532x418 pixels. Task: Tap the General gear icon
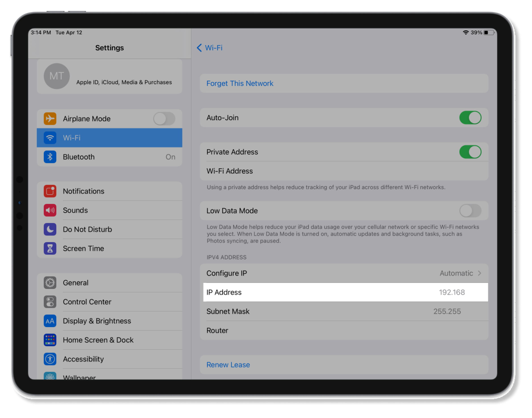[50, 283]
